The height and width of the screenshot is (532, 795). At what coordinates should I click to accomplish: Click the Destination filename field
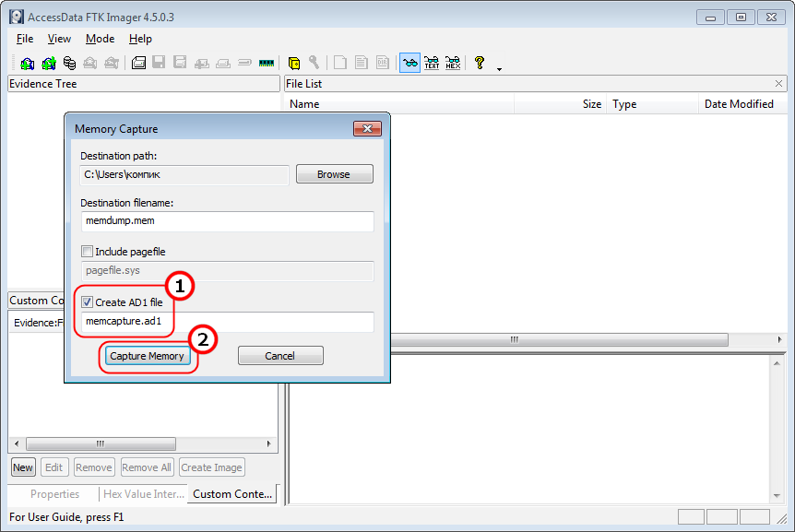tap(227, 221)
